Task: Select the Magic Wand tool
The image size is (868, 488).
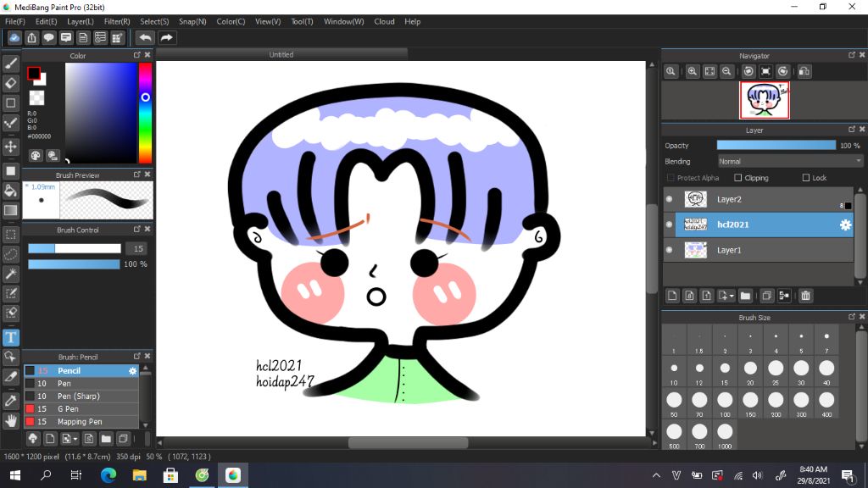Action: tap(10, 274)
